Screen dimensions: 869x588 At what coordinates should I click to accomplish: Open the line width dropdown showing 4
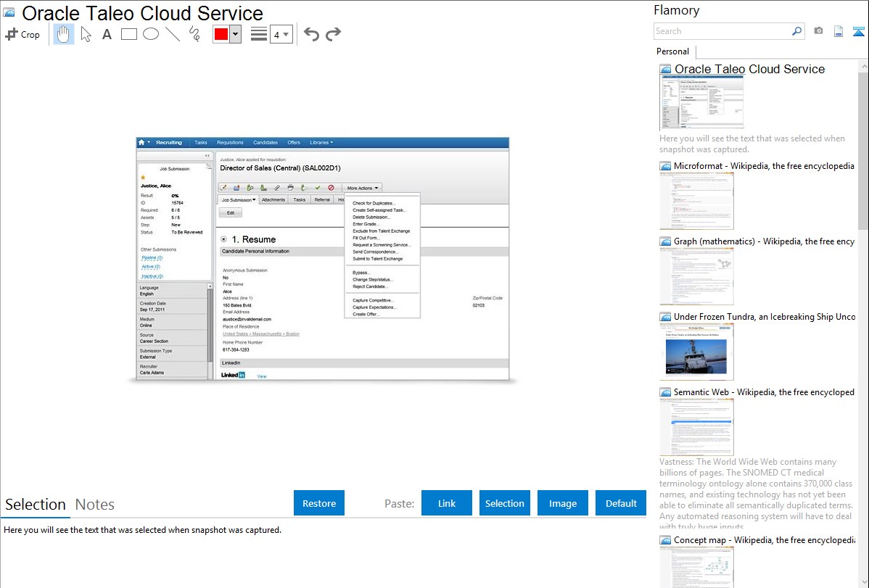point(281,34)
